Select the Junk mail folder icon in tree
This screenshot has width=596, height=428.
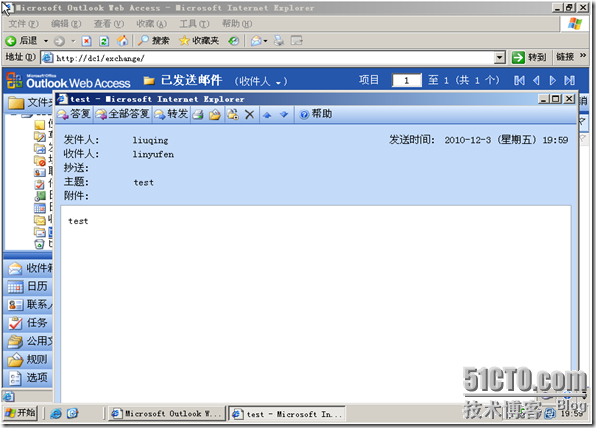pyautogui.click(x=40, y=160)
